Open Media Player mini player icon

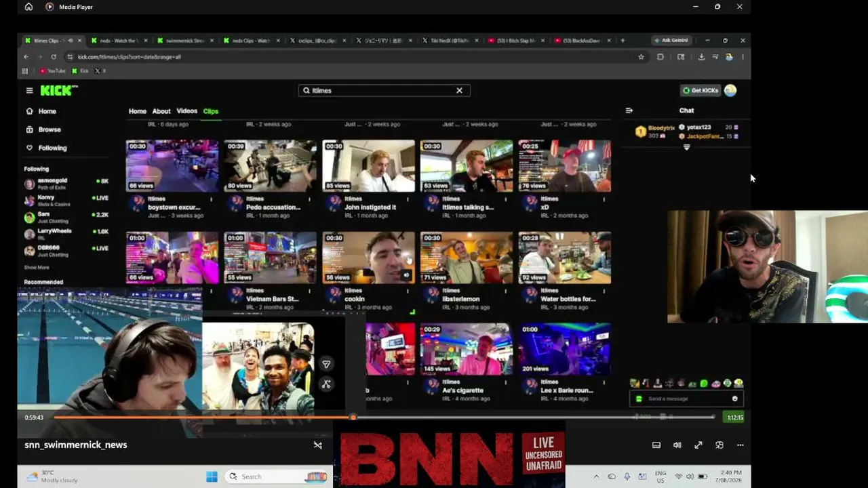pyautogui.click(x=719, y=445)
